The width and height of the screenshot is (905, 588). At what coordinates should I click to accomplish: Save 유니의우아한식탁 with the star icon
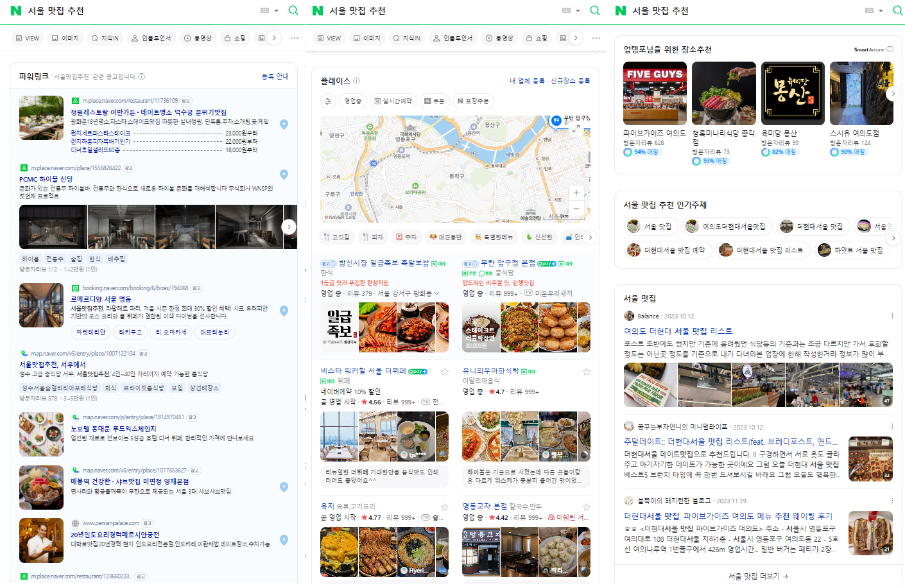586,372
